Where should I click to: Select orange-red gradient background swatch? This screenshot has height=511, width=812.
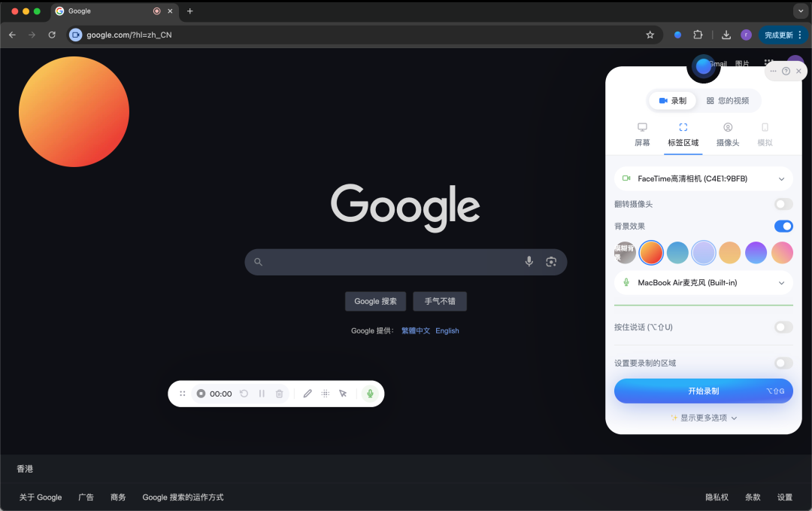pos(651,253)
